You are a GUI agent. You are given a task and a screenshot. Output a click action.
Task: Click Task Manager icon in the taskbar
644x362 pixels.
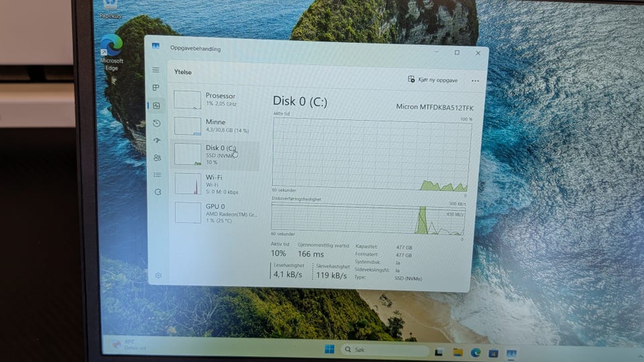pyautogui.click(x=511, y=353)
